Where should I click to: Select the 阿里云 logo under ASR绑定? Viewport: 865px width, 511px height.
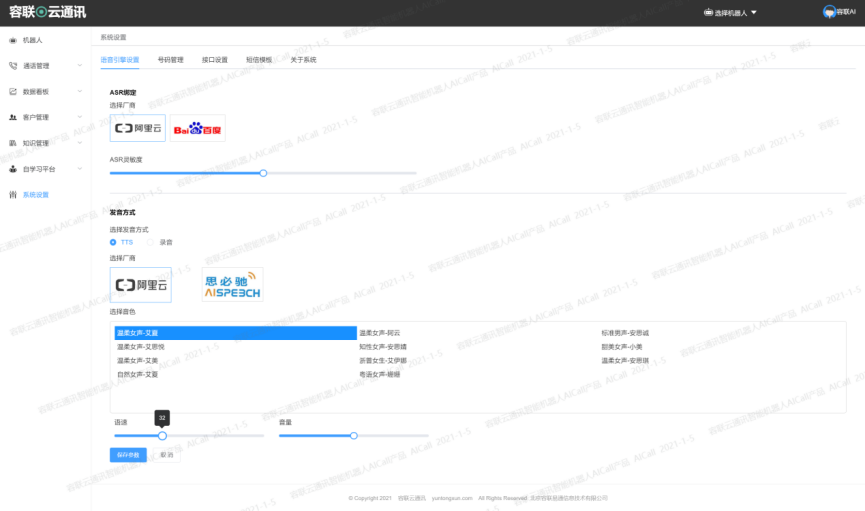(x=138, y=128)
